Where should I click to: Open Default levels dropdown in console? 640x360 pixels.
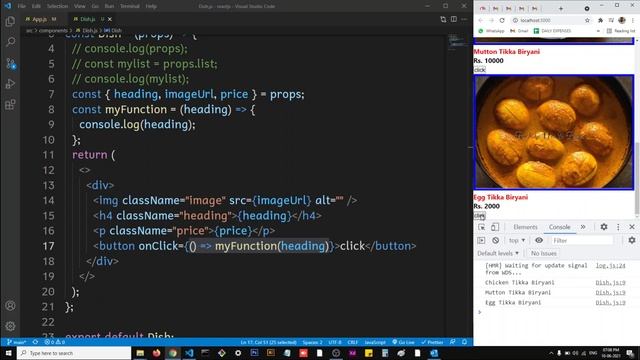[498, 253]
